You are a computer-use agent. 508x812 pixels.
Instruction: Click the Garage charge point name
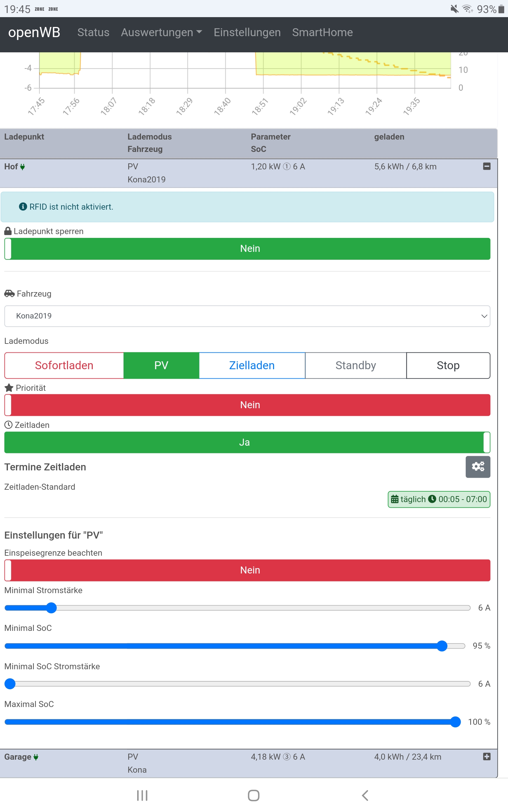[x=18, y=756]
